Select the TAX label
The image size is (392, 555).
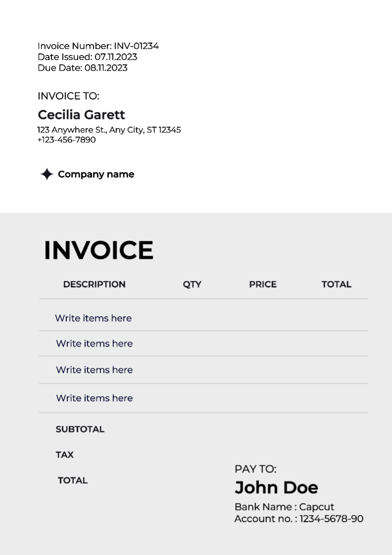pyautogui.click(x=64, y=455)
